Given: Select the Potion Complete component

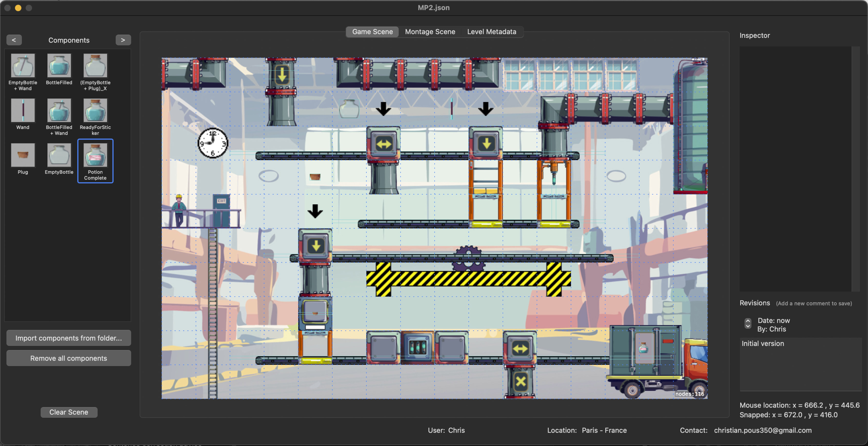Looking at the screenshot, I should click(x=95, y=155).
